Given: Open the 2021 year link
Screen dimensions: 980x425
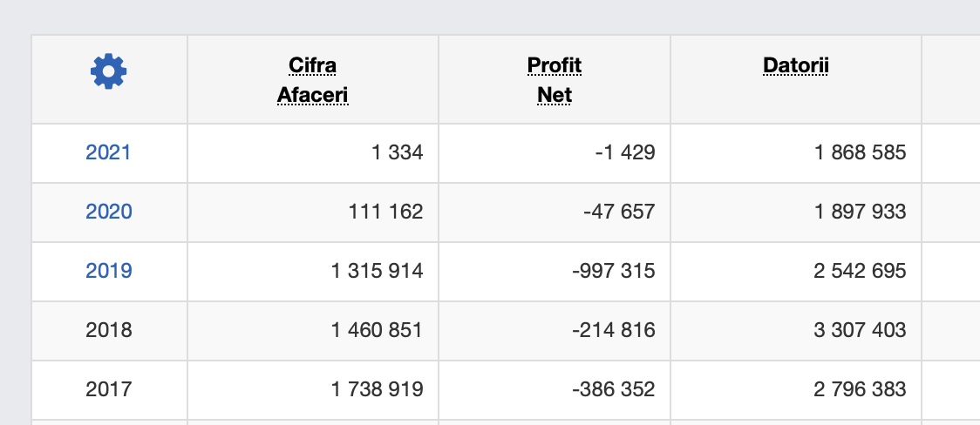Looking at the screenshot, I should tap(108, 152).
